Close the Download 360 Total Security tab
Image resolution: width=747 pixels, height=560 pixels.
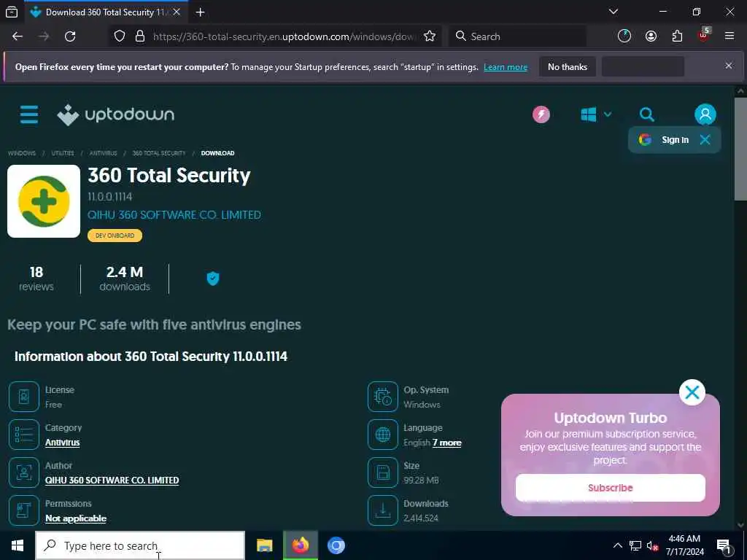coord(177,12)
